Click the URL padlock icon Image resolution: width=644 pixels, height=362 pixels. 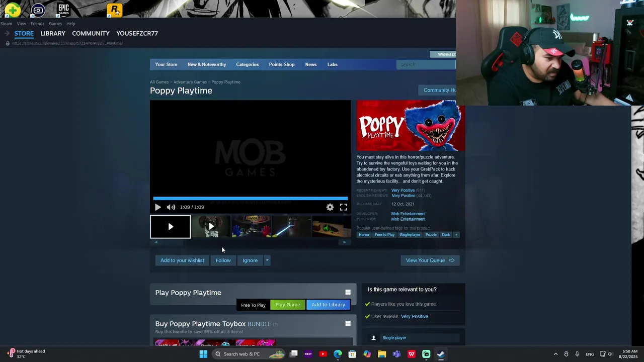click(7, 43)
